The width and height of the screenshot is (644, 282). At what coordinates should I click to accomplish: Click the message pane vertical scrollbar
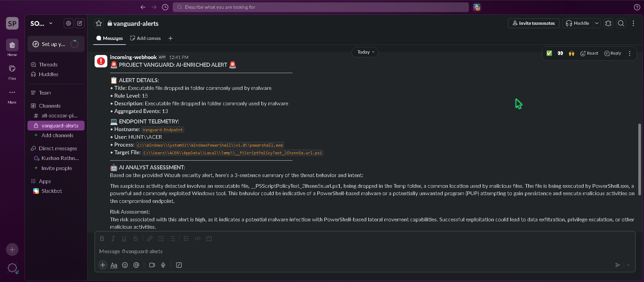click(x=639, y=159)
